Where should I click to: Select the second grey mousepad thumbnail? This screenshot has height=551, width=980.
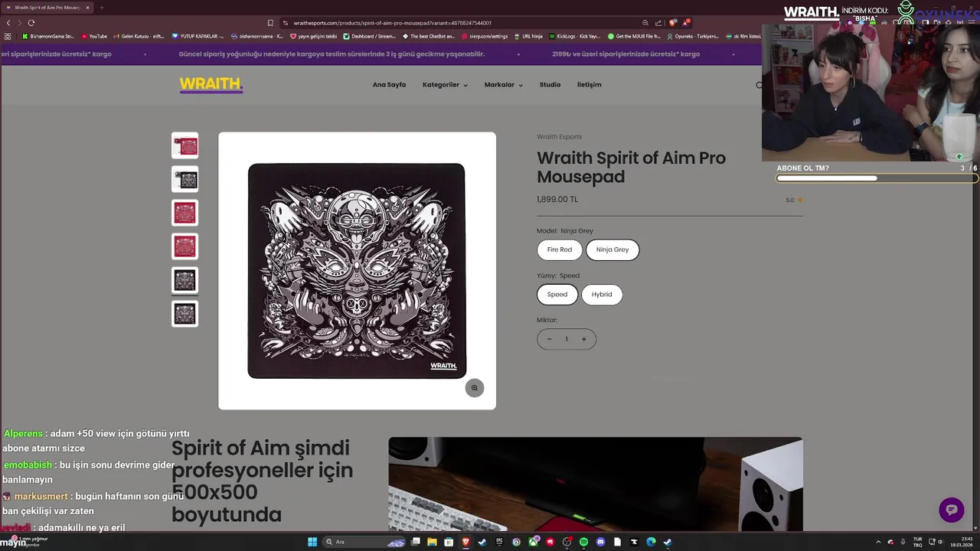[x=185, y=180]
